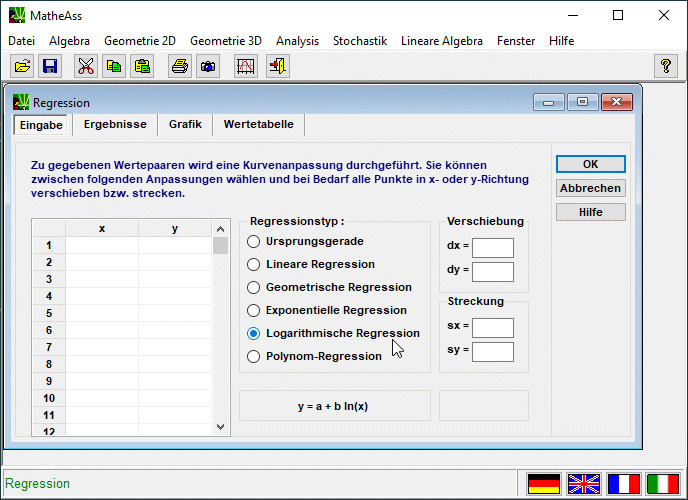This screenshot has width=688, height=500.
Task: Click the camera snapshot icon
Action: click(208, 66)
